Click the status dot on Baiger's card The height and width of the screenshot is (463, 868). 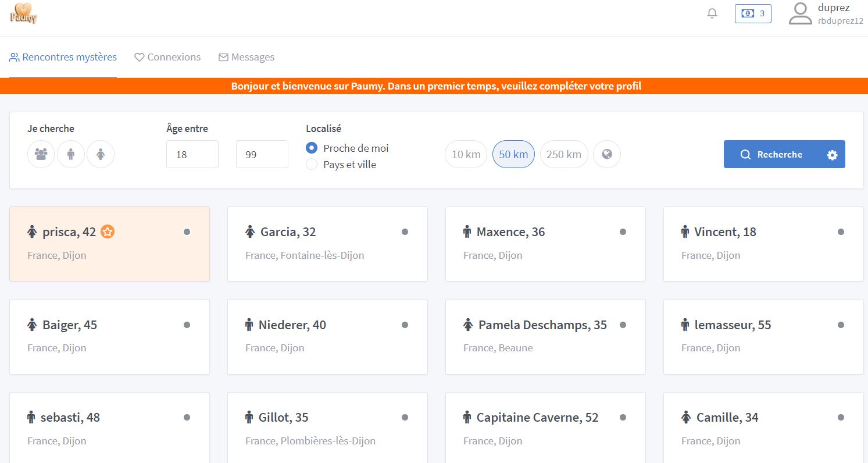point(187,325)
